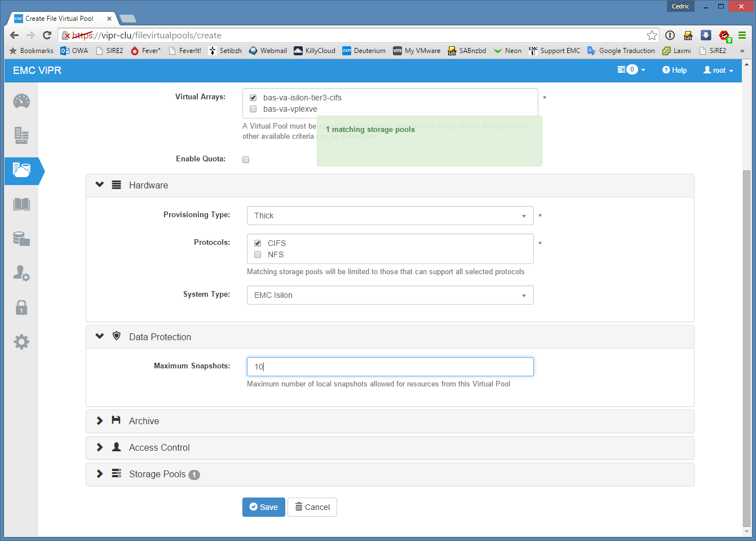Open the Tenant Settings user-gear icon
This screenshot has width=756, height=541.
click(x=21, y=274)
